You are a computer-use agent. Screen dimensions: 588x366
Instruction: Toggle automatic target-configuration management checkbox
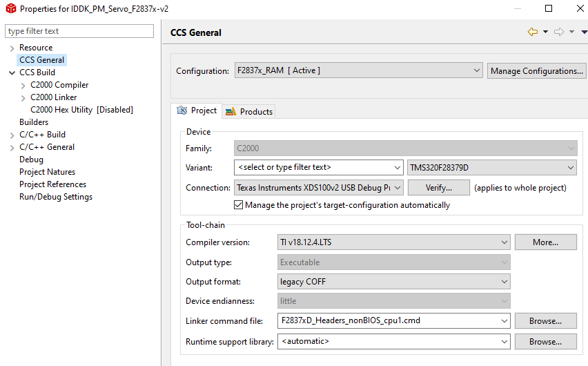(239, 205)
